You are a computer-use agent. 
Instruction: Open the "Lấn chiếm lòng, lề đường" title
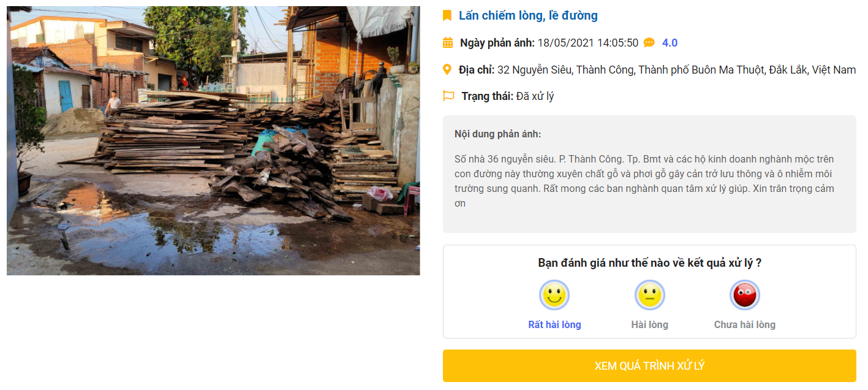(528, 15)
